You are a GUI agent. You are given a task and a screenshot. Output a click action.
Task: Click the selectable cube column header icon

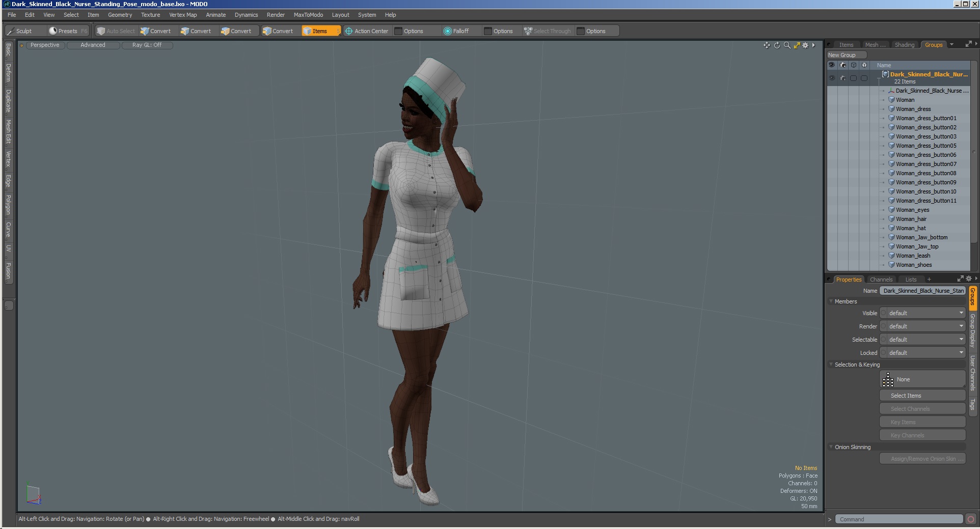(x=854, y=65)
